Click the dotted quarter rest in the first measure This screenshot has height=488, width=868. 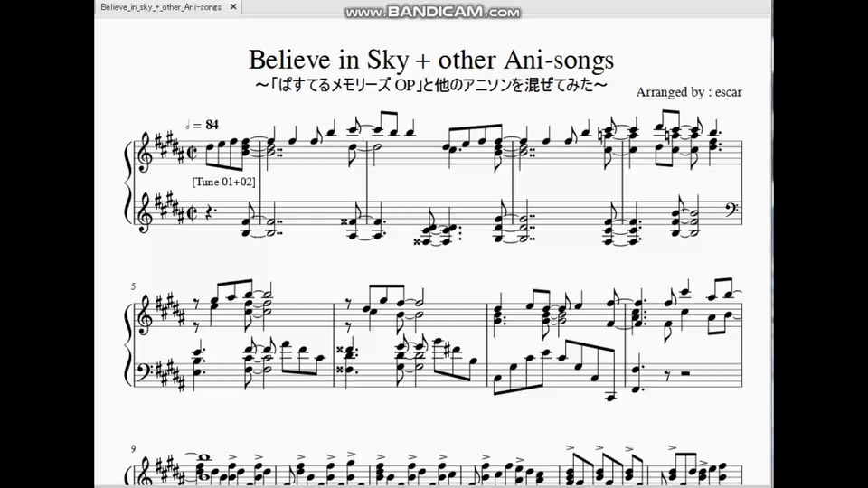pyautogui.click(x=209, y=214)
